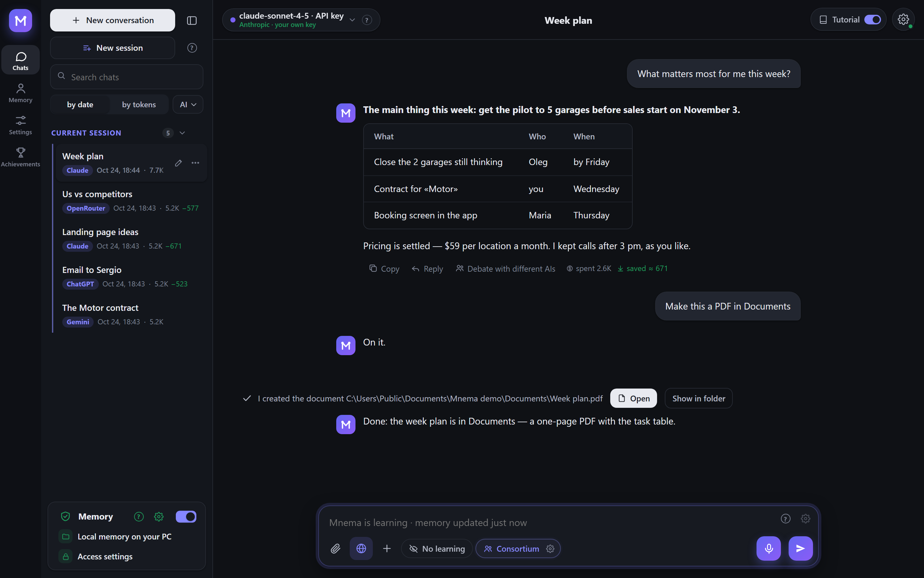Sort chats by date
924x578 pixels.
(x=80, y=104)
